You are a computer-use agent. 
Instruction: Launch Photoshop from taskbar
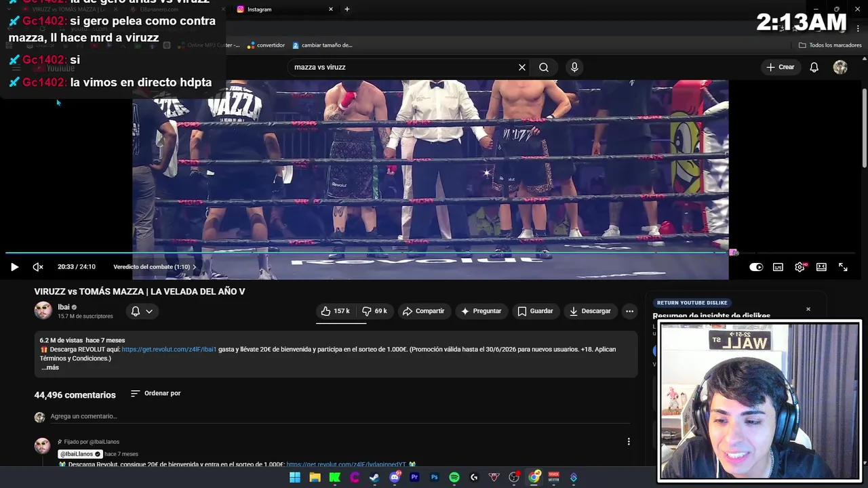435,477
